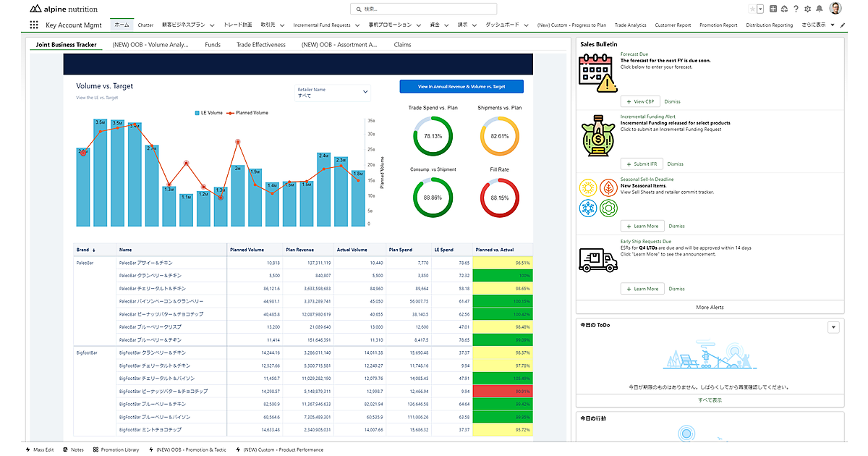Expand the Incremental Fund Requests tab chevron

(357, 25)
